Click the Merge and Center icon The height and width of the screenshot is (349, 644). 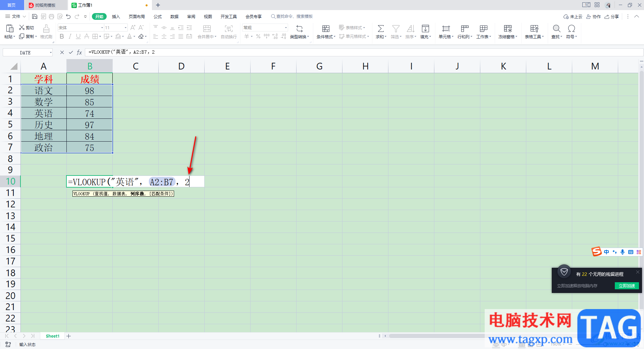coord(207,29)
